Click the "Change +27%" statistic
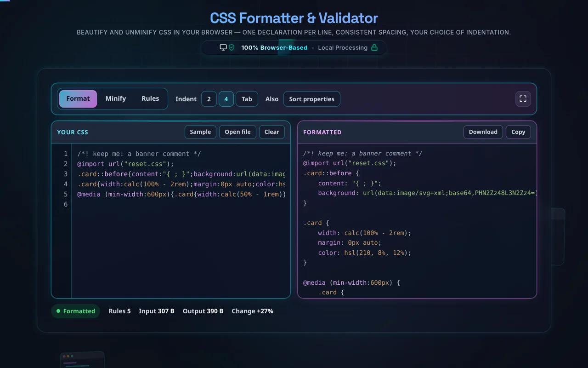This screenshot has height=368, width=588. pyautogui.click(x=252, y=311)
